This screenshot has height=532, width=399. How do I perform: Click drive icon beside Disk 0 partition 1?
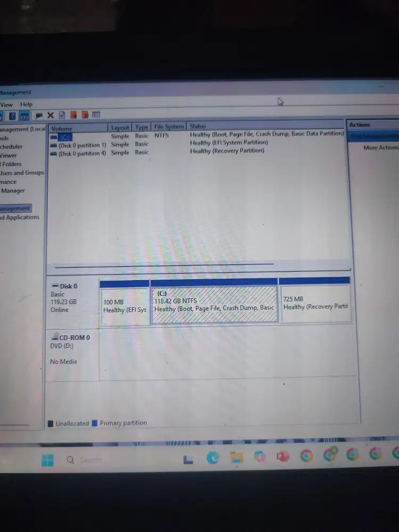click(54, 146)
